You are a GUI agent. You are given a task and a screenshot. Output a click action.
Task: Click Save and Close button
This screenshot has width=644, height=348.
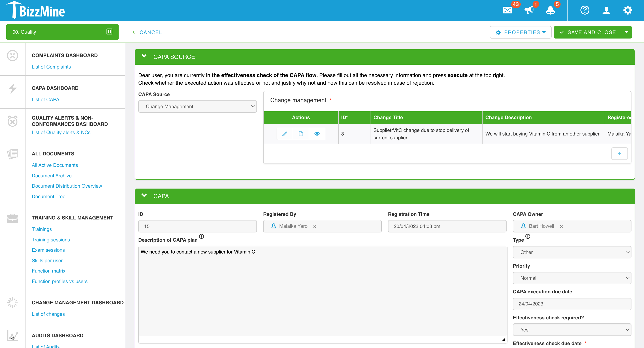588,32
